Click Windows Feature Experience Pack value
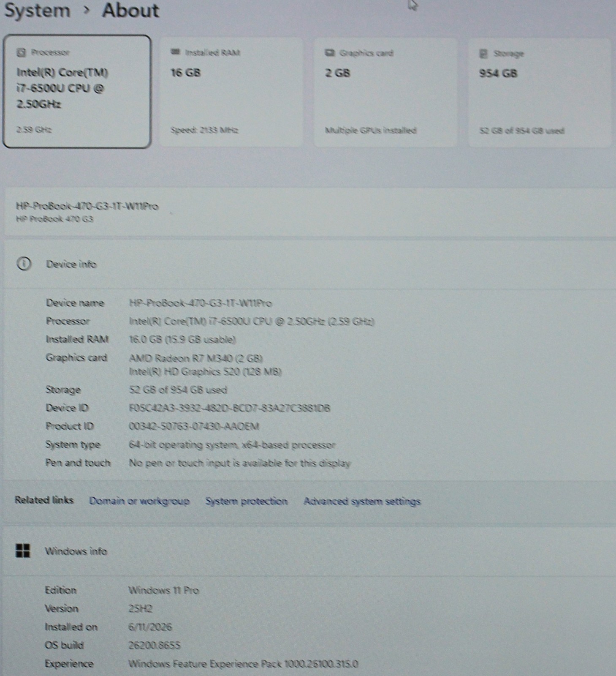This screenshot has width=616, height=676. pyautogui.click(x=243, y=664)
